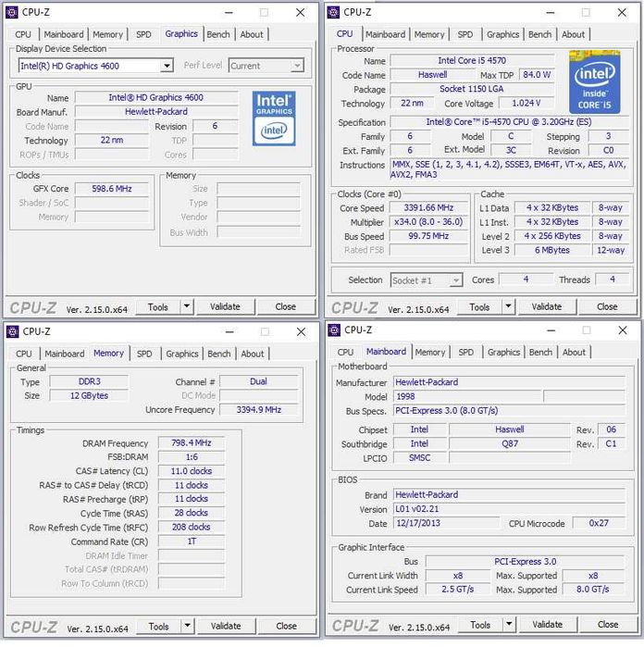The image size is (644, 647).
Task: Click the Core Voltage 1.024 V value
Action: click(x=526, y=103)
